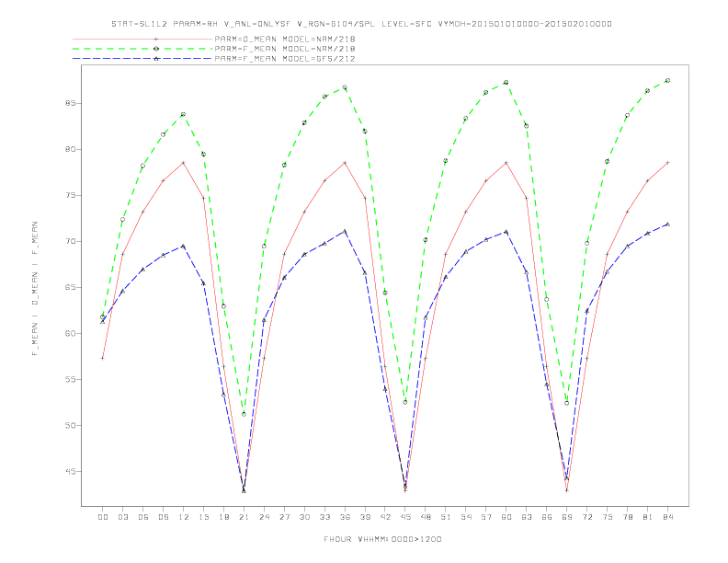728x563 pixels.
Task: Click x-axis forecast hour label 15
Action: (203, 517)
